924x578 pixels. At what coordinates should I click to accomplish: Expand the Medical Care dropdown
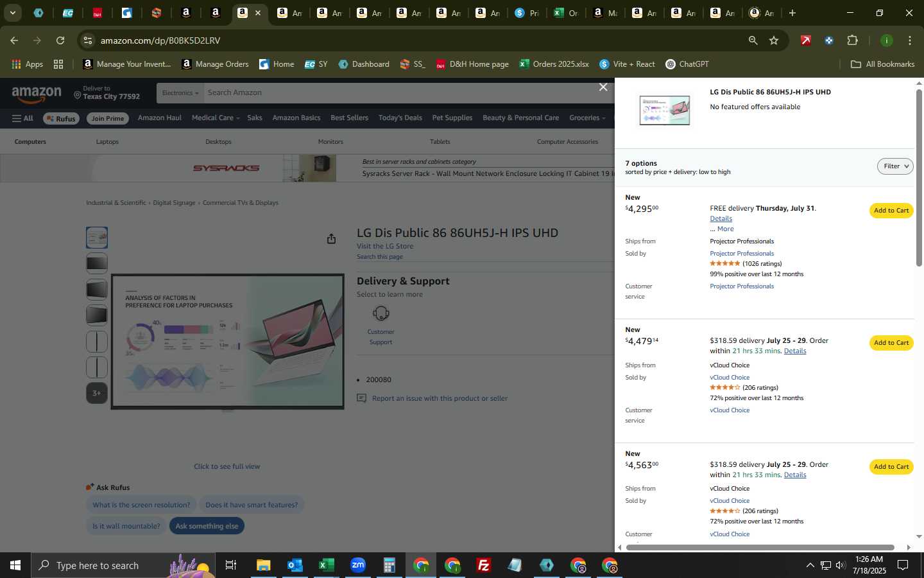pos(216,118)
